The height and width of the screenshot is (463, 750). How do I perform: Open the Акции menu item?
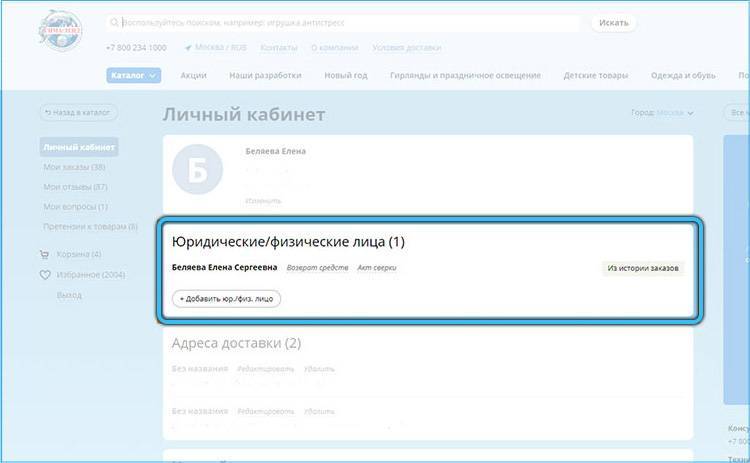tap(193, 75)
